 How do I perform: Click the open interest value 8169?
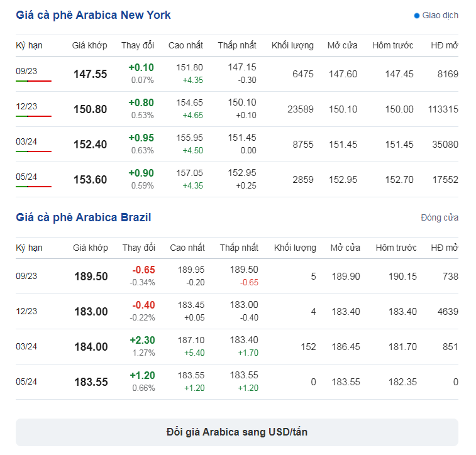click(x=448, y=74)
